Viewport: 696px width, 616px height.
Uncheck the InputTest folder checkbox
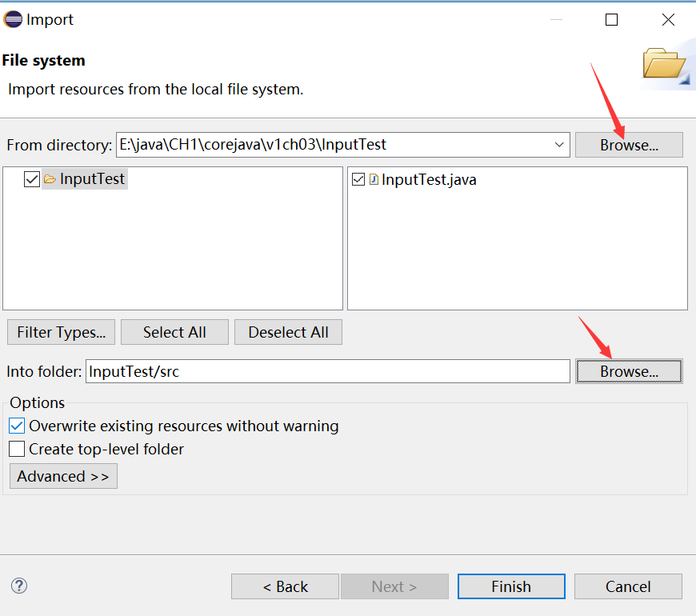tap(32, 179)
